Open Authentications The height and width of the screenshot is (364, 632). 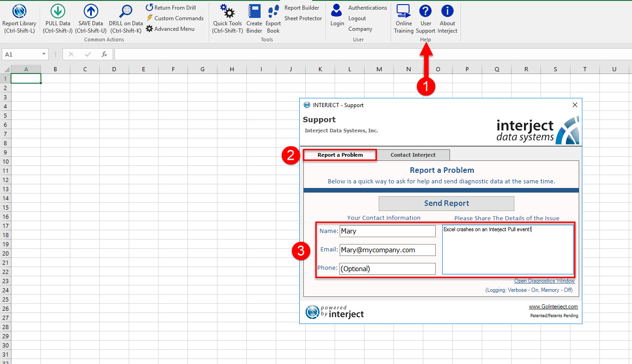tap(368, 8)
